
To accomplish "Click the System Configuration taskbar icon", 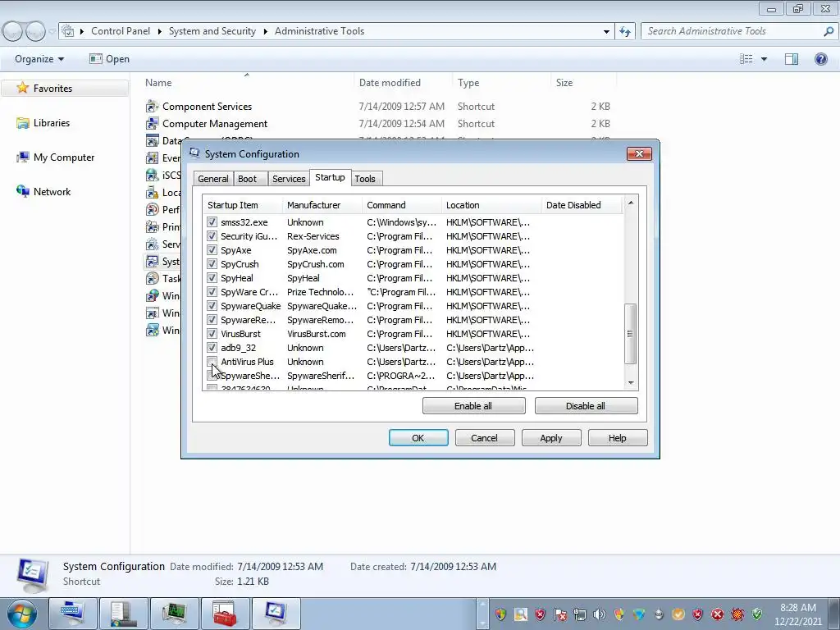I will tap(276, 613).
